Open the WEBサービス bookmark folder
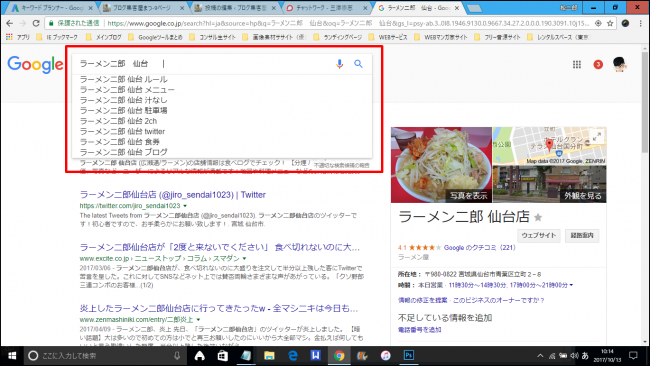 pos(388,37)
